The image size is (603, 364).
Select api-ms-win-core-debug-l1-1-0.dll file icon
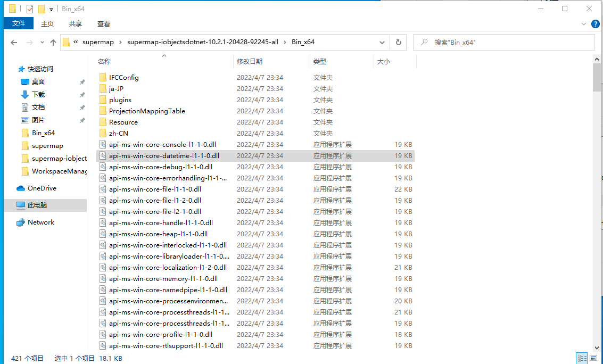102,167
